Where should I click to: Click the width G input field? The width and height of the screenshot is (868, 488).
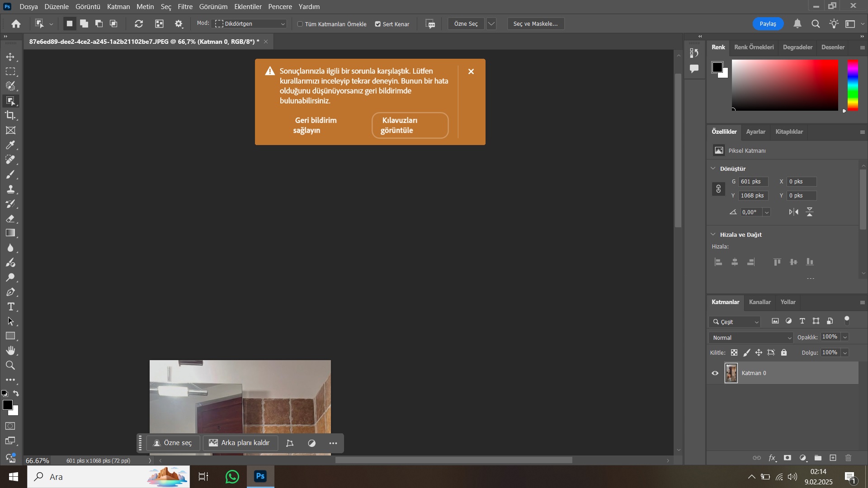tap(752, 182)
